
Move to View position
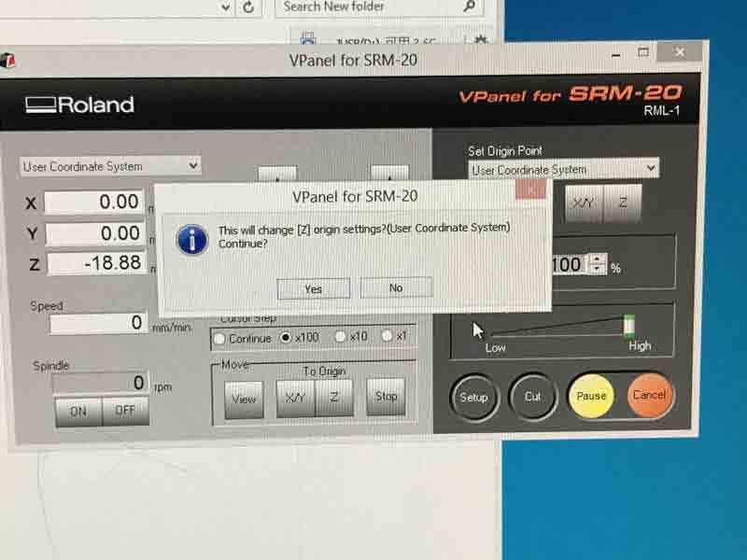click(x=244, y=399)
